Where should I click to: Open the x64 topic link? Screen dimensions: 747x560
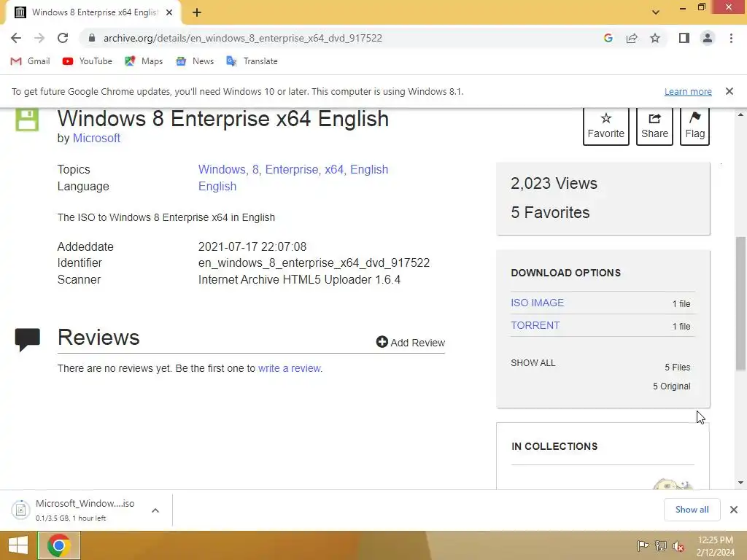point(336,169)
